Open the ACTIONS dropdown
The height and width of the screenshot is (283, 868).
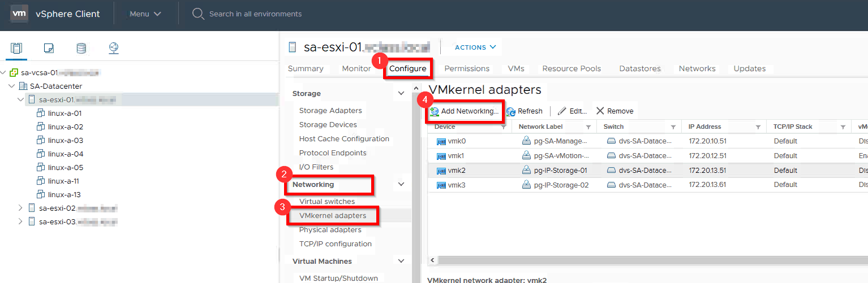[x=475, y=47]
